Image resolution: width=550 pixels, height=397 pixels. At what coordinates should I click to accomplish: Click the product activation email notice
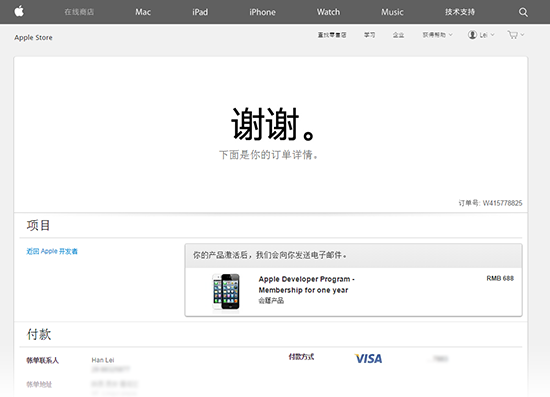270,255
